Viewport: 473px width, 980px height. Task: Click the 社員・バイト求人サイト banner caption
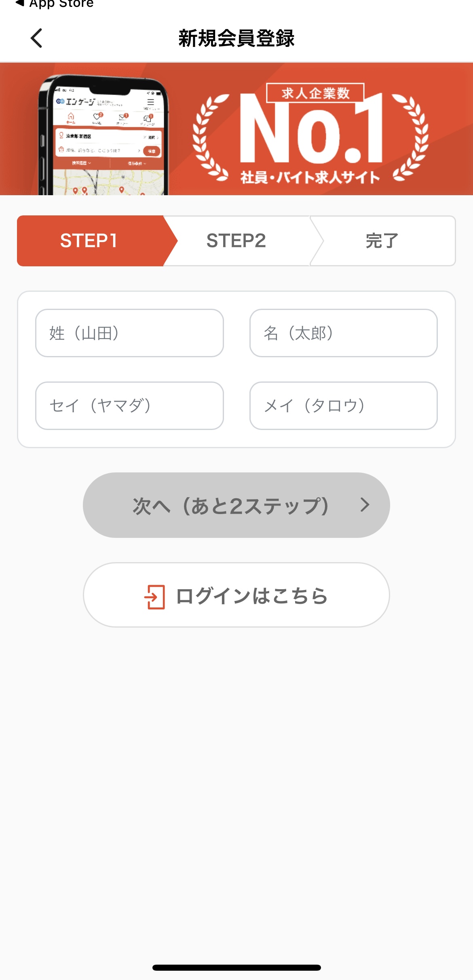[x=310, y=177]
